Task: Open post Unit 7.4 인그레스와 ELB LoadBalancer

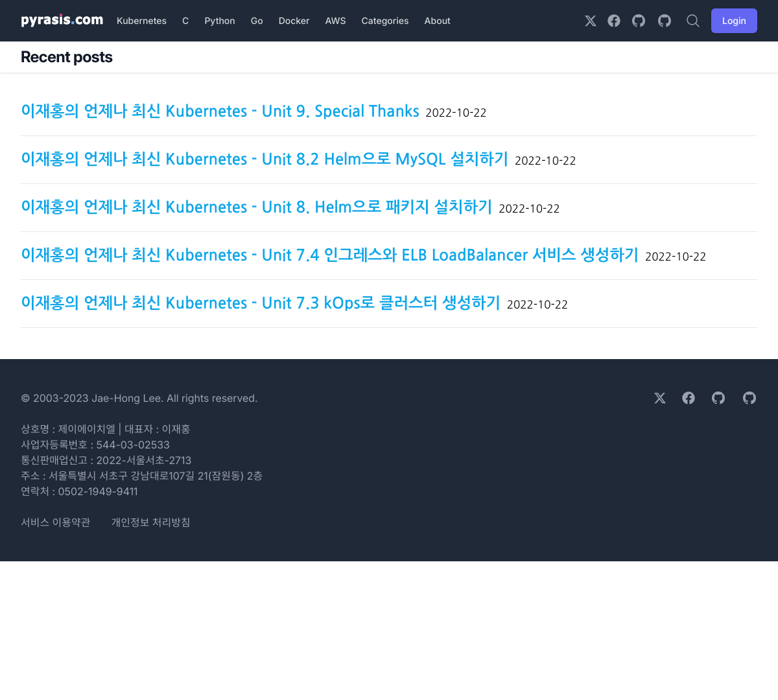Action: 329,255
